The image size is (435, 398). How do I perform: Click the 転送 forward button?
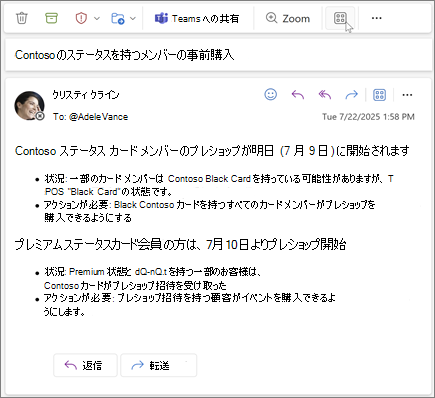158,365
